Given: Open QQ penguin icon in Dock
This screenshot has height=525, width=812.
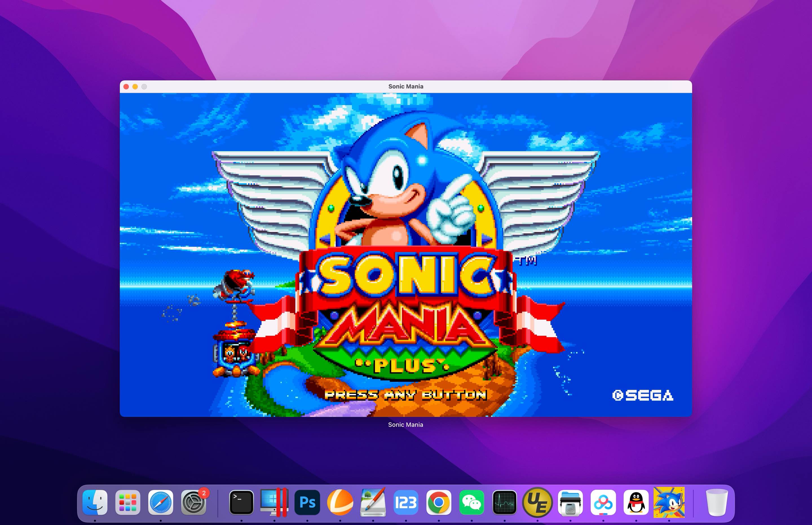Looking at the screenshot, I should point(636,502).
